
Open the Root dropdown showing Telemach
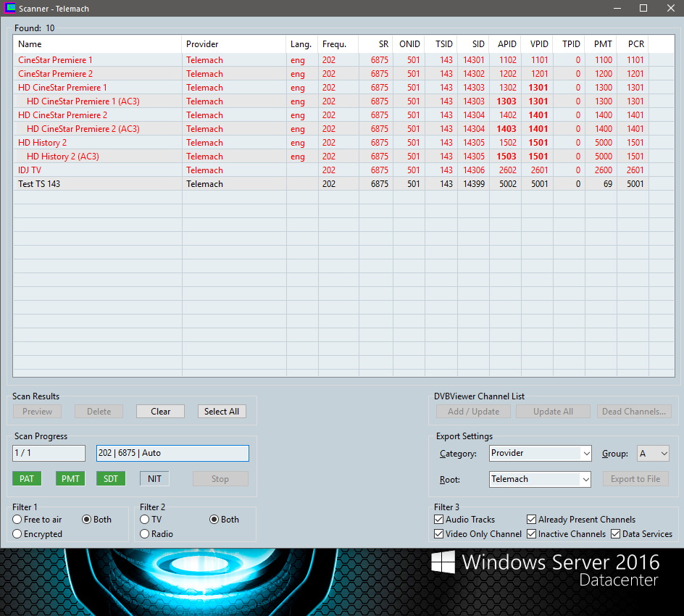coord(540,479)
